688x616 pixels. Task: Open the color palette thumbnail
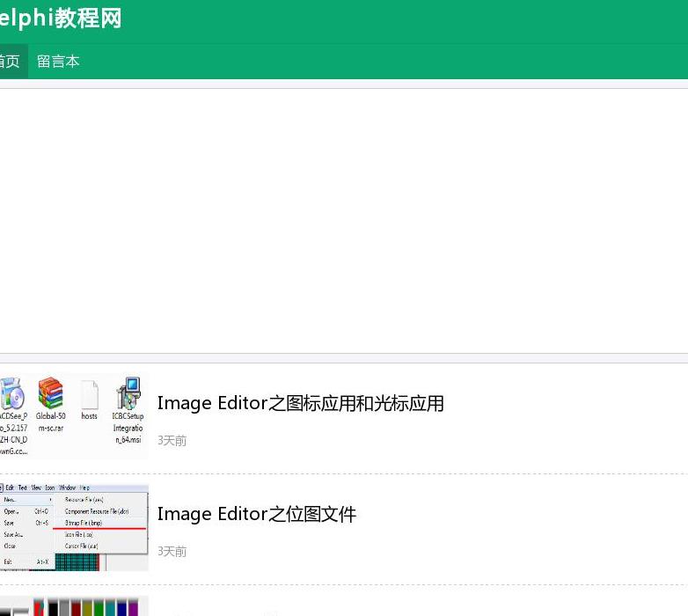[x=74, y=606]
